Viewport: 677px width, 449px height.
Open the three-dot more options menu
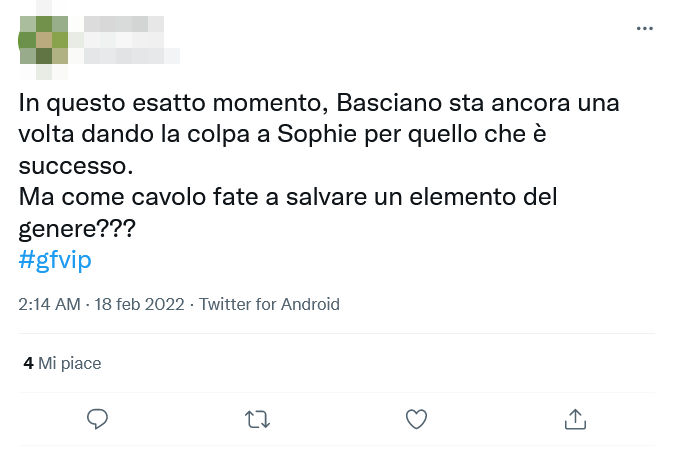coord(644,29)
